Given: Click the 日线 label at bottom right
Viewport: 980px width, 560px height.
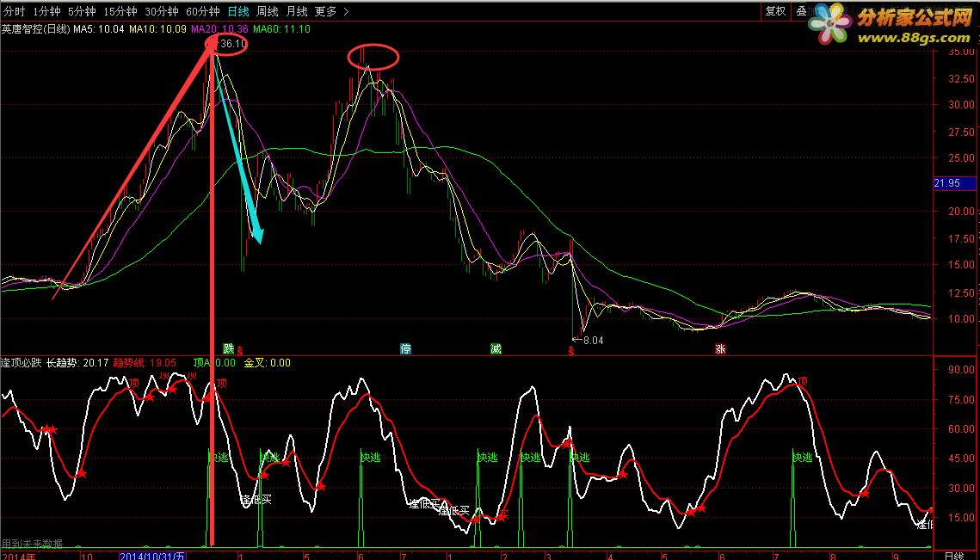Looking at the screenshot, I should pyautogui.click(x=953, y=556).
